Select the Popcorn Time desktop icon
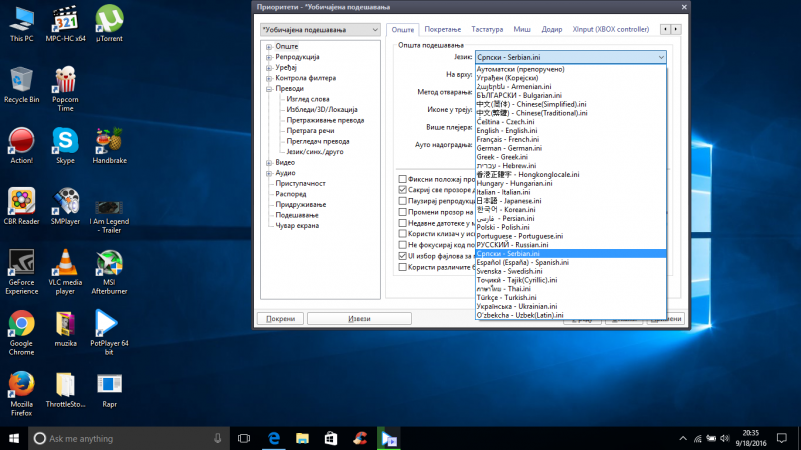This screenshot has width=801, height=450. [x=65, y=89]
